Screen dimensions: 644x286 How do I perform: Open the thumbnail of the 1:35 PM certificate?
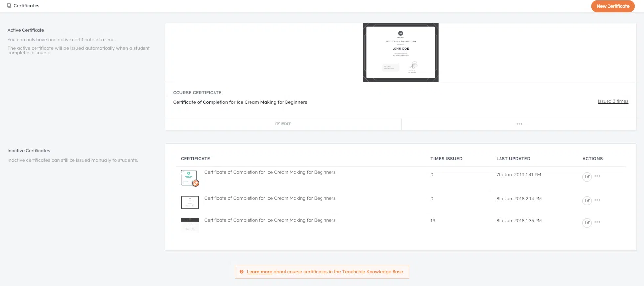tap(190, 225)
